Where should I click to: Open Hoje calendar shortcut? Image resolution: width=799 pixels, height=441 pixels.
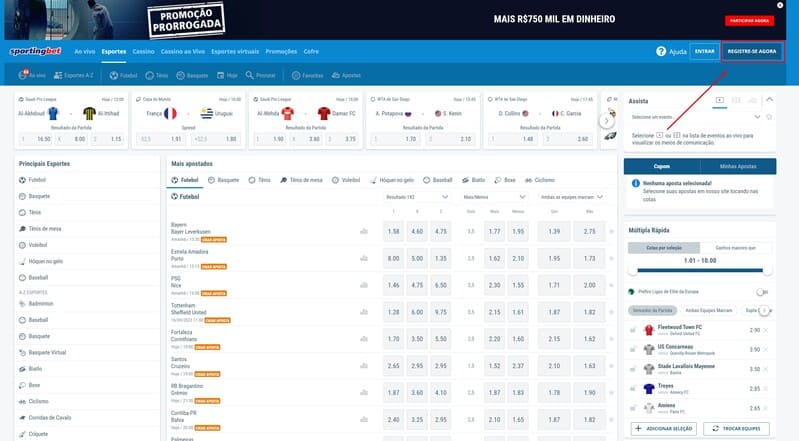(227, 75)
